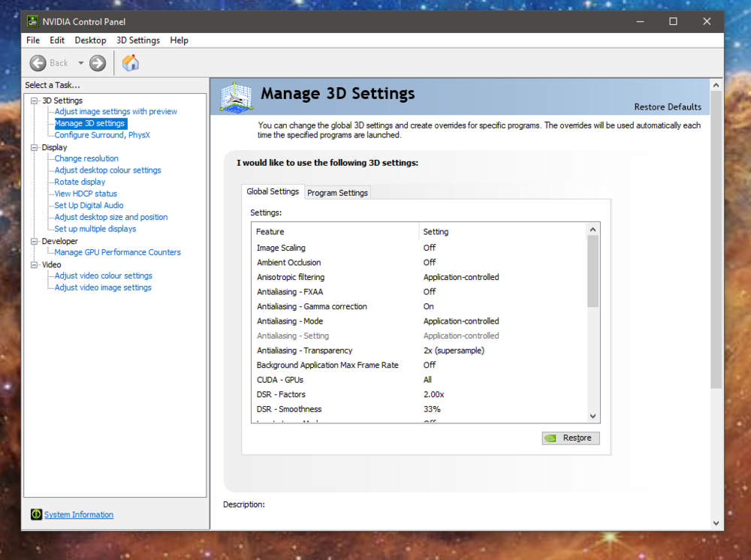The image size is (751, 560).
Task: Select Background Application Max Frame Rate row
Action: click(x=420, y=365)
